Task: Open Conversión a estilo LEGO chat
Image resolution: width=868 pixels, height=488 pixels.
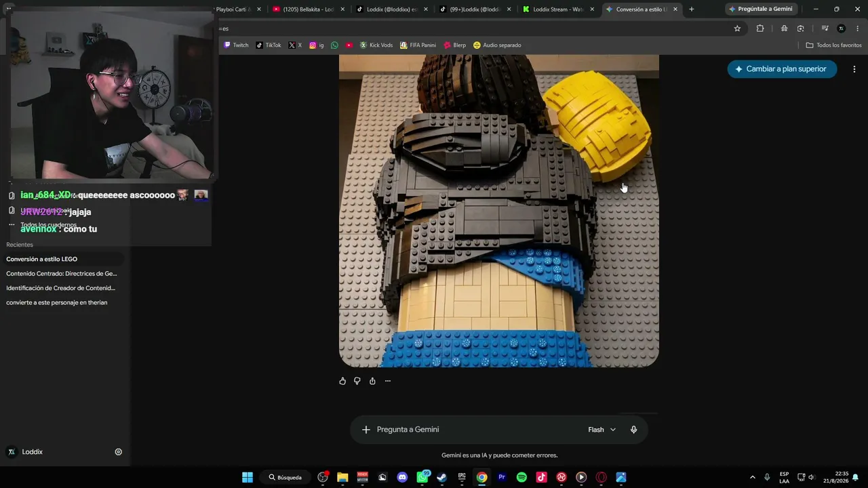Action: coord(62,259)
